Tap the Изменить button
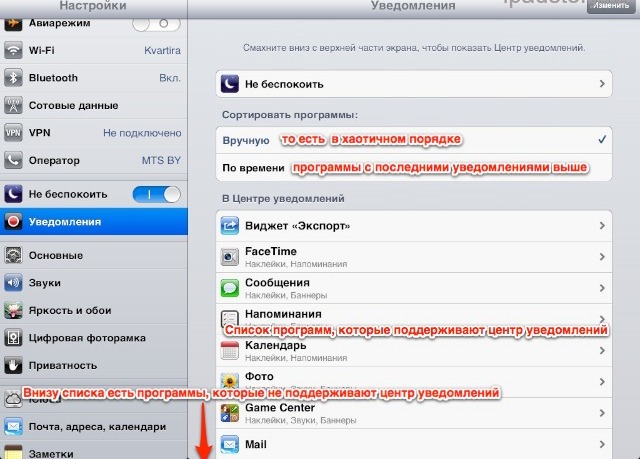 [611, 6]
